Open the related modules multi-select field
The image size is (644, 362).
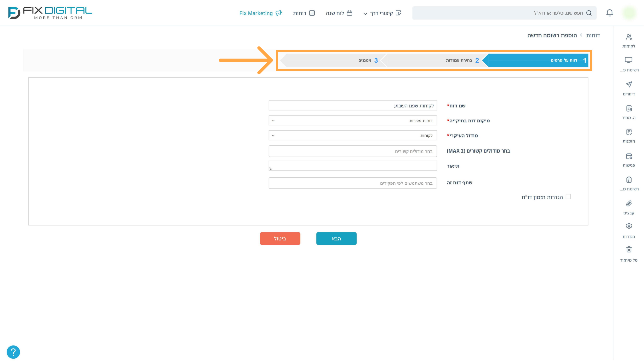pos(353,151)
